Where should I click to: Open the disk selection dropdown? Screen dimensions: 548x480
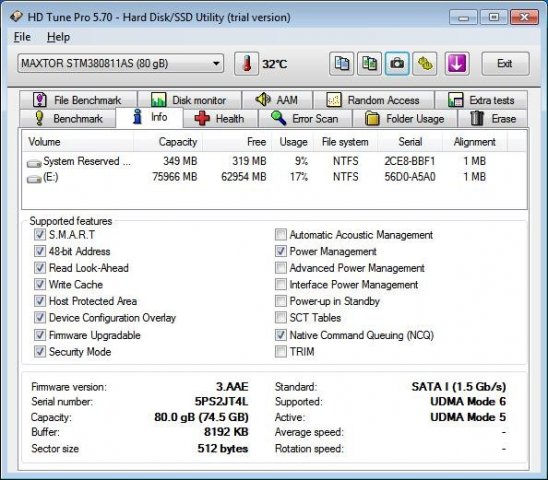(x=121, y=64)
